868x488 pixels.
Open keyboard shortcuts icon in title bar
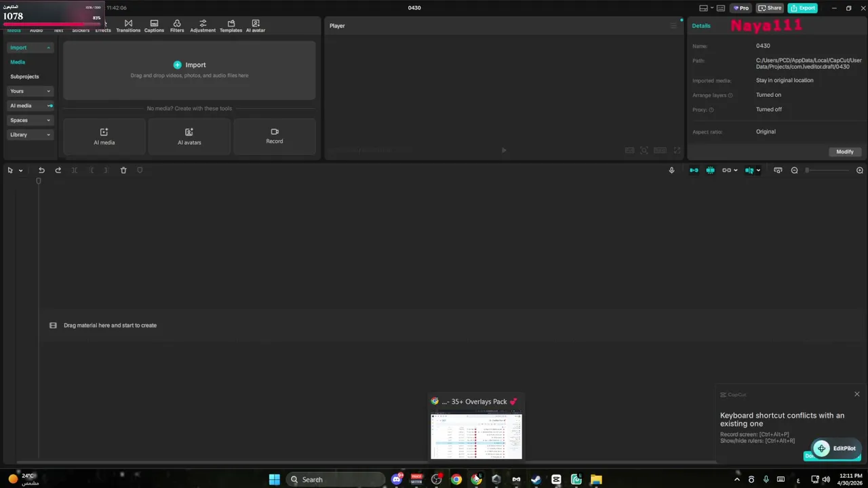721,8
